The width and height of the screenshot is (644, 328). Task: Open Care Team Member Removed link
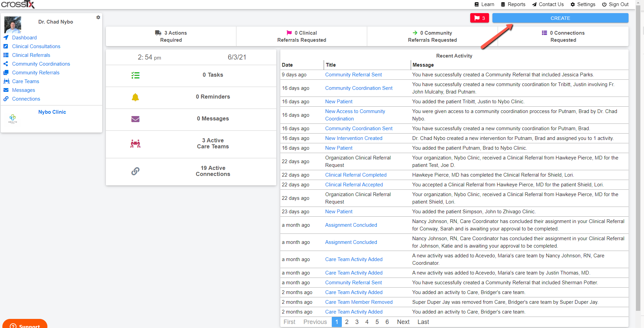pyautogui.click(x=359, y=302)
